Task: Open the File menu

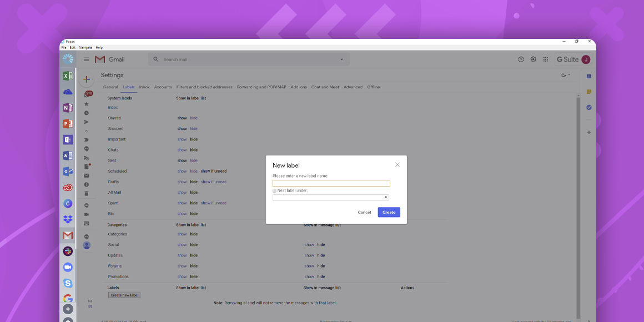Action: click(x=64, y=48)
